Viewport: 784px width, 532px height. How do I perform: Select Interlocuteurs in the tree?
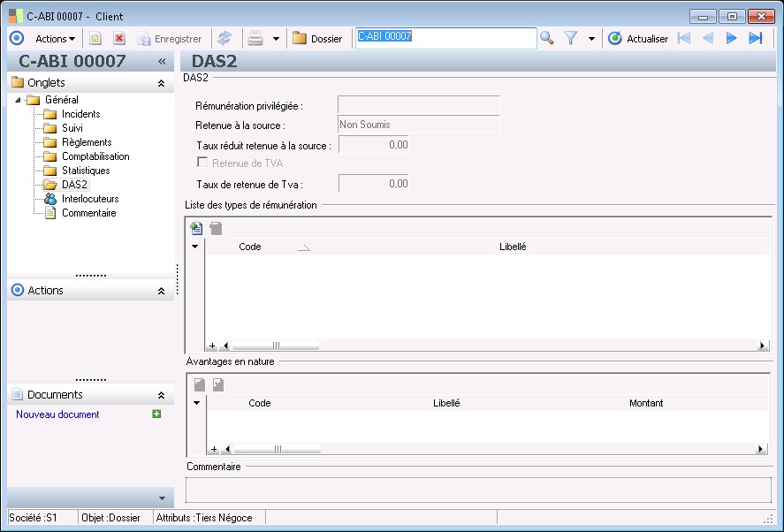click(x=89, y=199)
